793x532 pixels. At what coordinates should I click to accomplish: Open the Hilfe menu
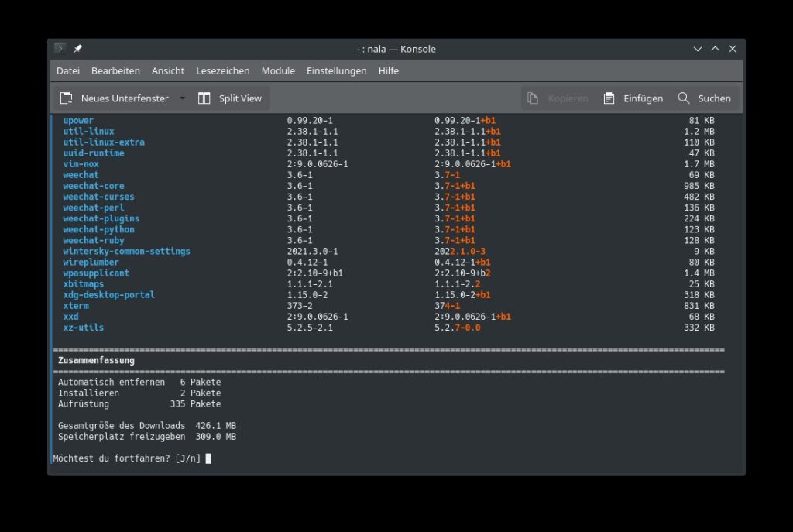point(389,70)
